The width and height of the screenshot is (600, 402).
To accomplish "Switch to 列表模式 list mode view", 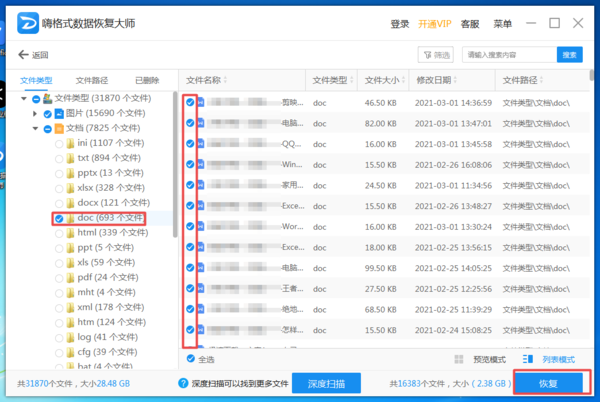I will click(x=551, y=359).
